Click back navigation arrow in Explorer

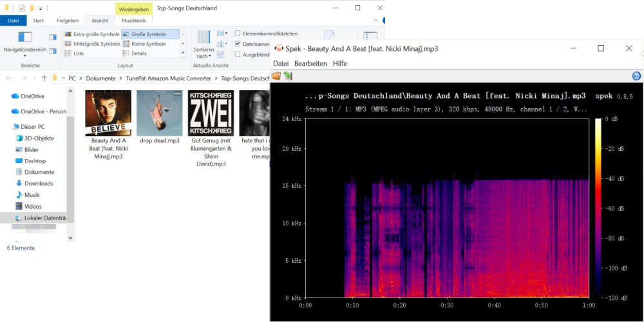click(10, 78)
